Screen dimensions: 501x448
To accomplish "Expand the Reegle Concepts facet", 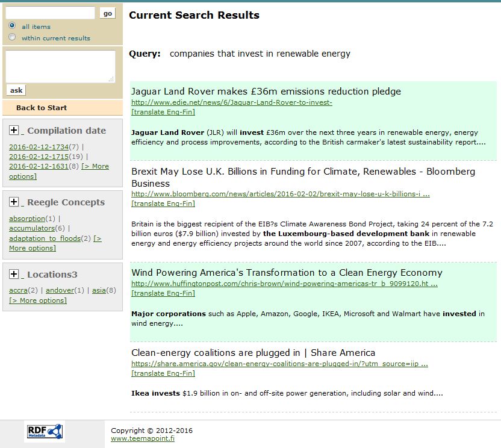I will click(13, 202).
